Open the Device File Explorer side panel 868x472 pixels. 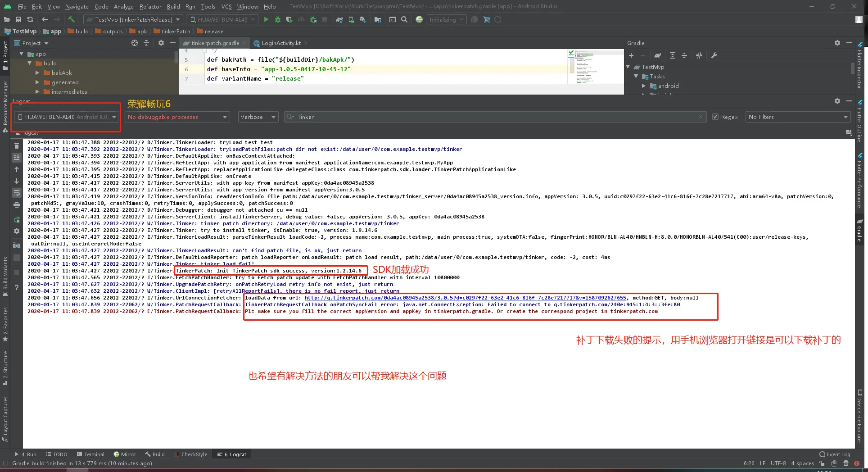tap(859, 416)
